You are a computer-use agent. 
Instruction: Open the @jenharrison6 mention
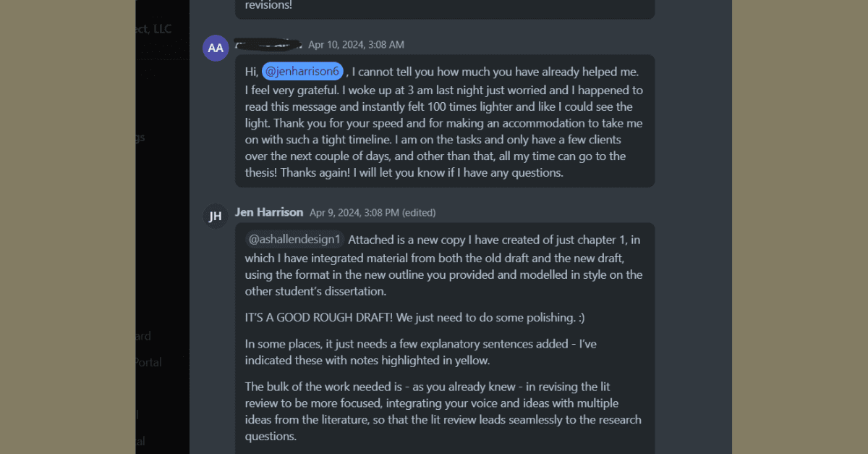302,71
